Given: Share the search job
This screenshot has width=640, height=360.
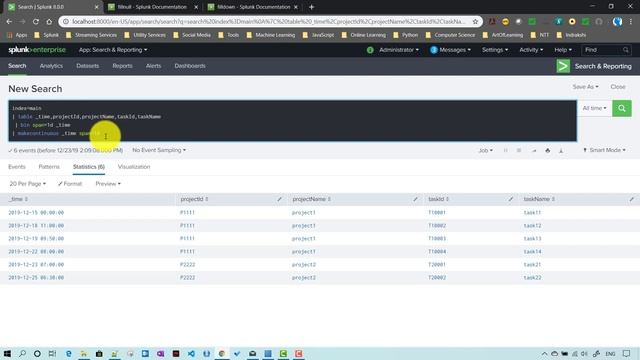Looking at the screenshot, I should (x=534, y=150).
